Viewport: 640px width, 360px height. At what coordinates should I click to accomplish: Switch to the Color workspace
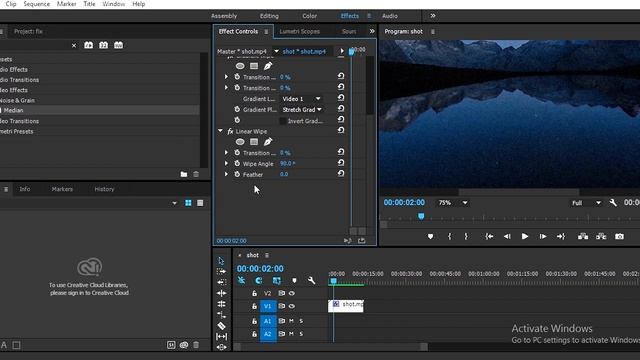(x=309, y=16)
